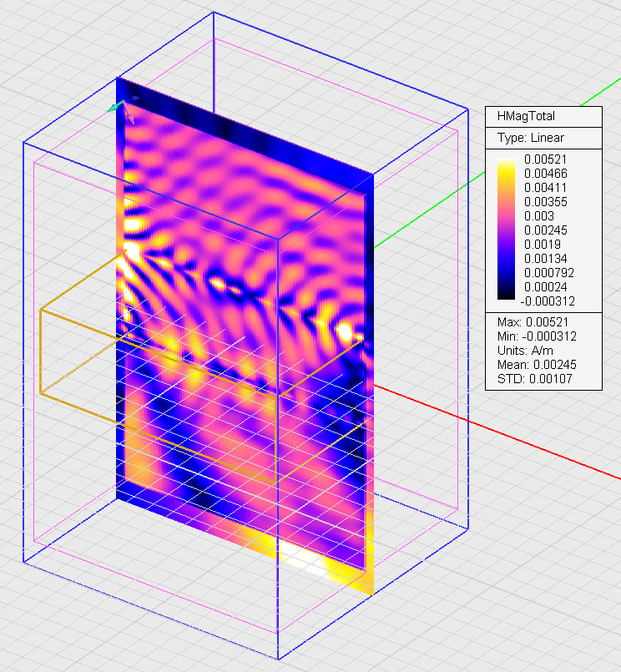Click the 0.00355 scale value

(546, 202)
